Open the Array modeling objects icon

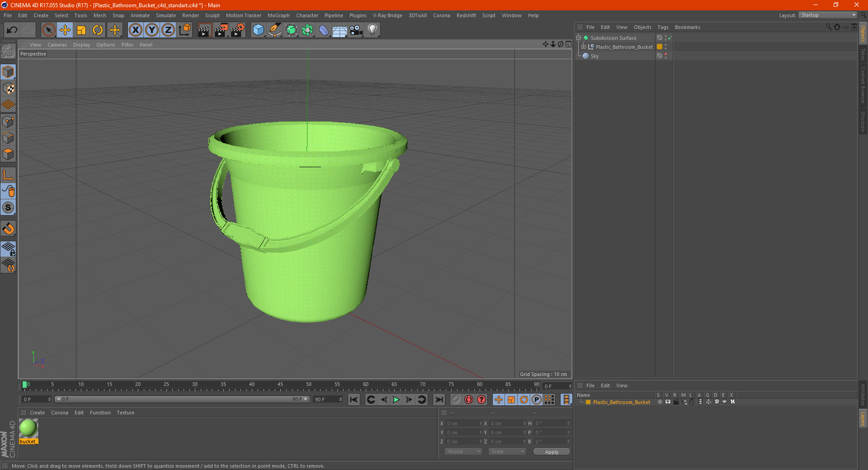click(x=307, y=30)
